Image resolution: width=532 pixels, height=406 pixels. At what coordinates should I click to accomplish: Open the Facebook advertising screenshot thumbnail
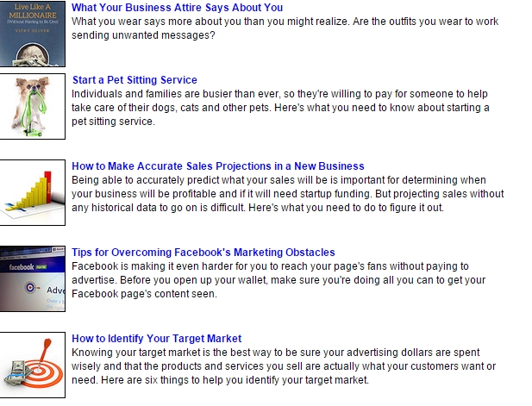pyautogui.click(x=32, y=278)
